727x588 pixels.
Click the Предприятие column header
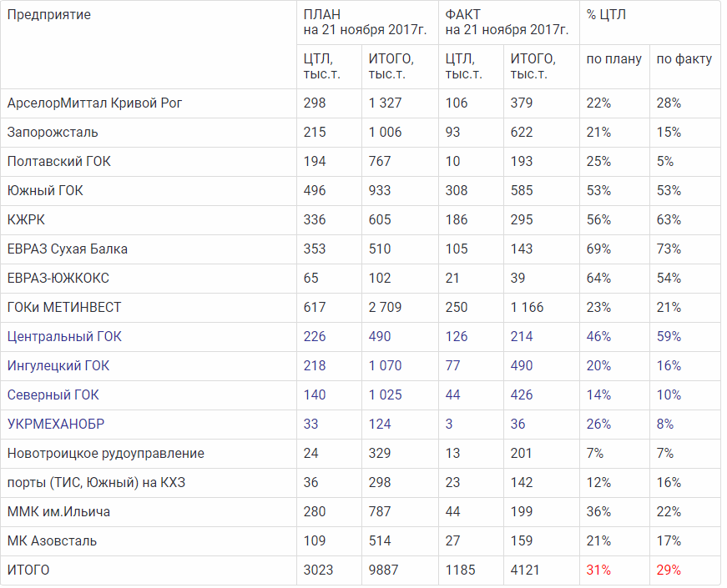pos(49,15)
